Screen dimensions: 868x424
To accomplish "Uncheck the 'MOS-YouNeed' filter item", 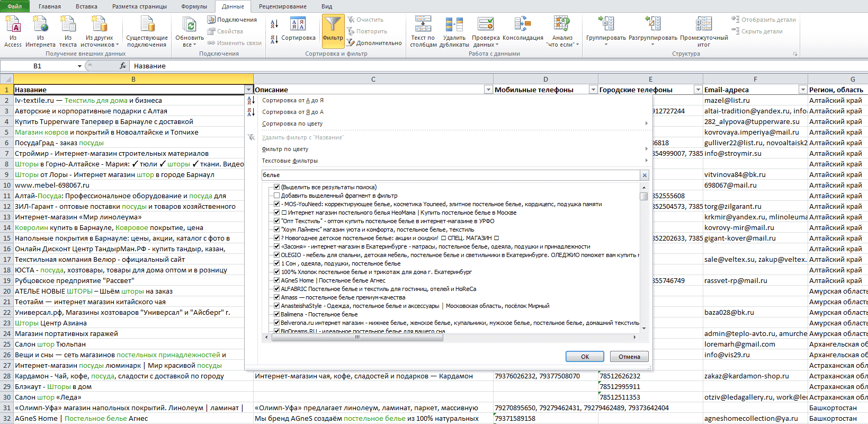I will pyautogui.click(x=276, y=204).
